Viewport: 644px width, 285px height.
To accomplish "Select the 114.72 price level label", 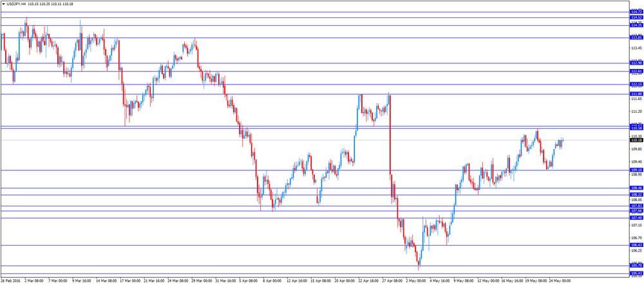I will (x=637, y=12).
